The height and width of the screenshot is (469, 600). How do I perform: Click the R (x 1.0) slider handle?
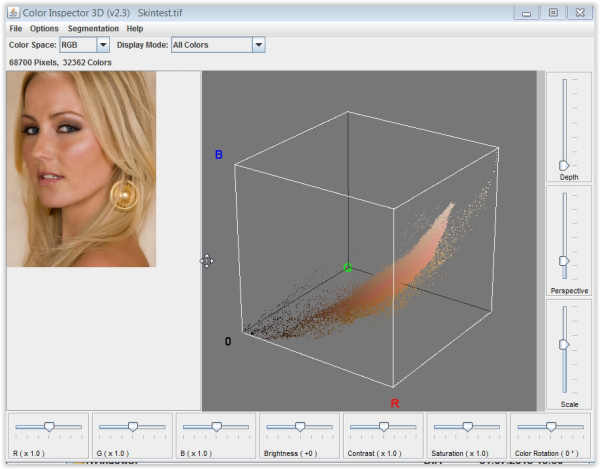click(49, 426)
